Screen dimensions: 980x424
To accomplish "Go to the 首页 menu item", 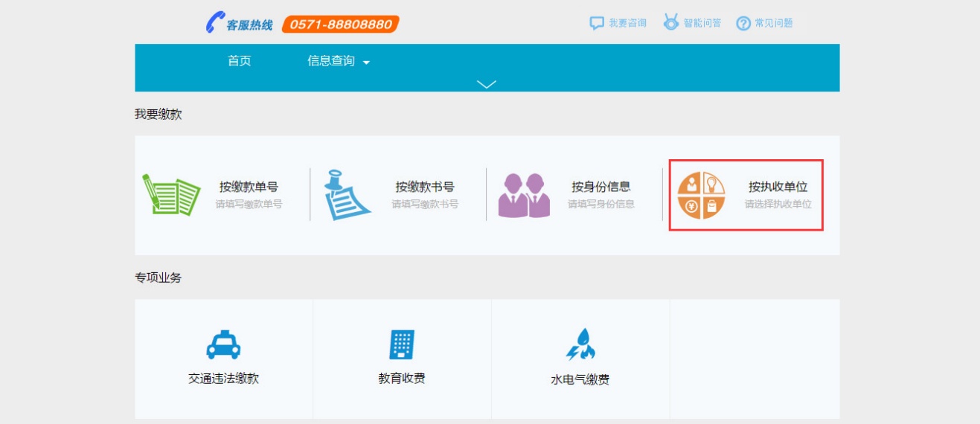I will pos(240,61).
